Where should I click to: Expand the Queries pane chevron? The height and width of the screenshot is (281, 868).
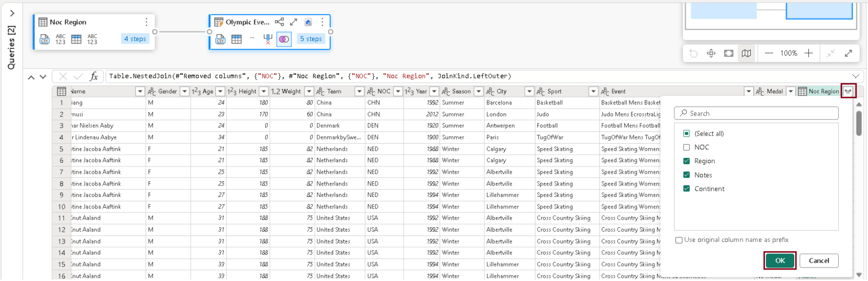click(12, 13)
